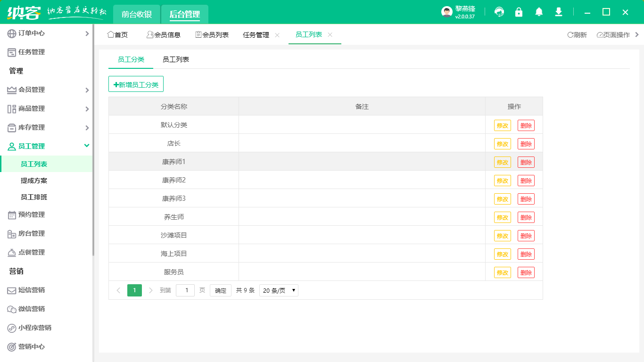Click the download icon in header
The height and width of the screenshot is (362, 644).
pos(559,12)
